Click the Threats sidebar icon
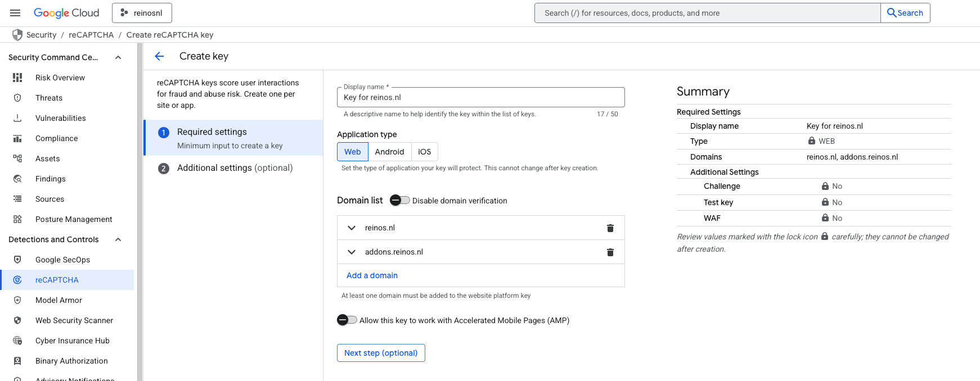The width and height of the screenshot is (980, 381). point(17,98)
